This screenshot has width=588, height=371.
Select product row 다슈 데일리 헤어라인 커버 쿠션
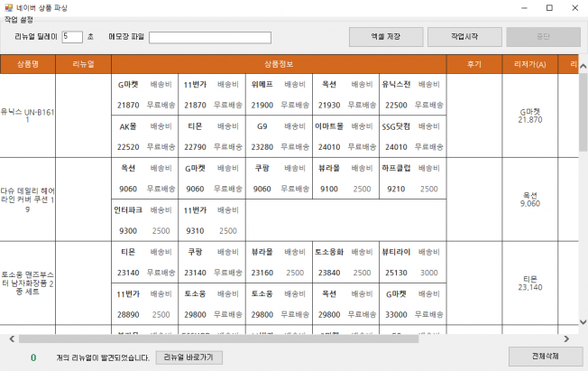(28, 199)
